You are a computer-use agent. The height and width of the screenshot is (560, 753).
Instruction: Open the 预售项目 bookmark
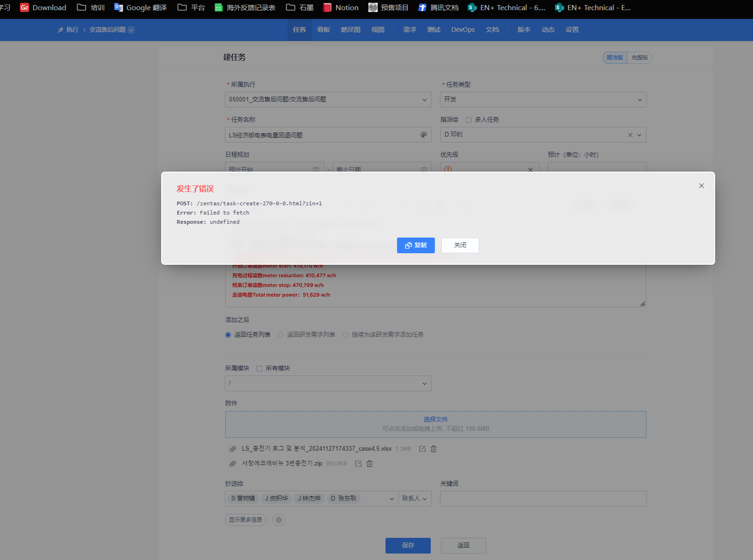[x=388, y=7]
